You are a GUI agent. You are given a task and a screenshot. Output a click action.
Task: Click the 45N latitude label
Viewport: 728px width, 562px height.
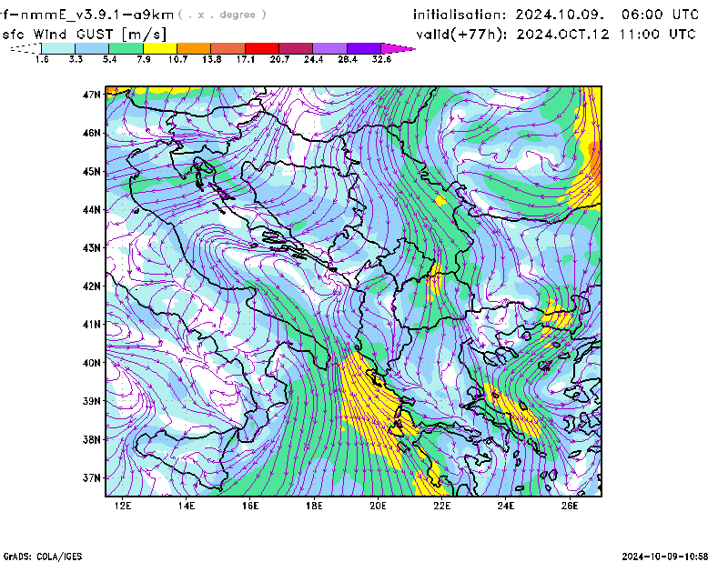click(92, 171)
